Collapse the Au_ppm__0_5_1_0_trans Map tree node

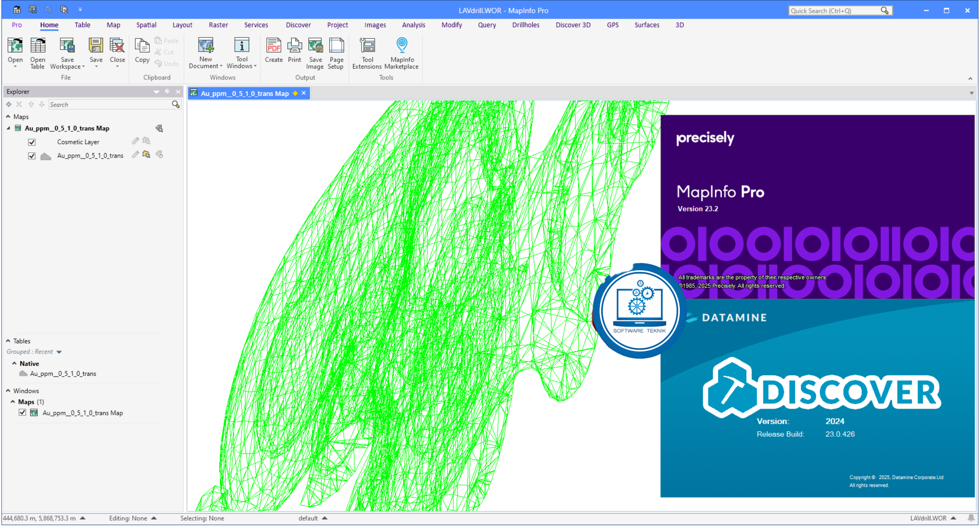tap(9, 128)
